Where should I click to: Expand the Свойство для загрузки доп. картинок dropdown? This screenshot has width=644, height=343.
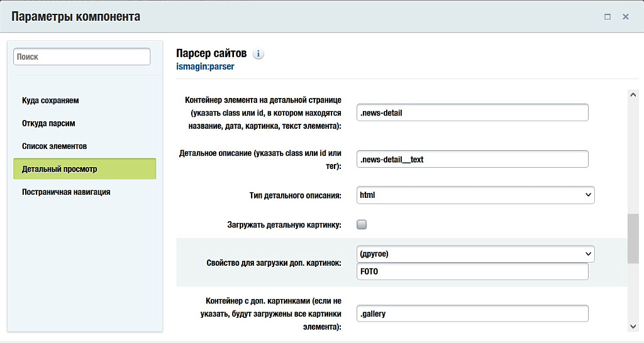[x=475, y=254]
